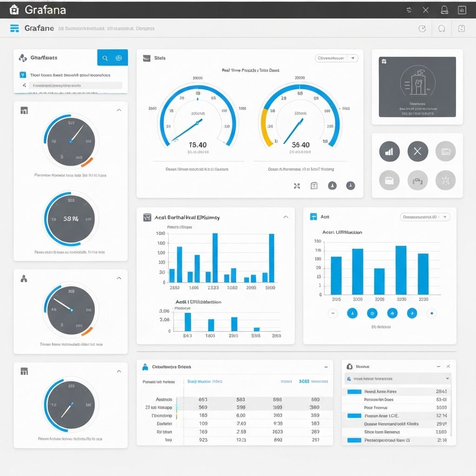This screenshot has width=476, height=476.
Task: Click the bell notification icon in title bar
Action: (x=444, y=9)
